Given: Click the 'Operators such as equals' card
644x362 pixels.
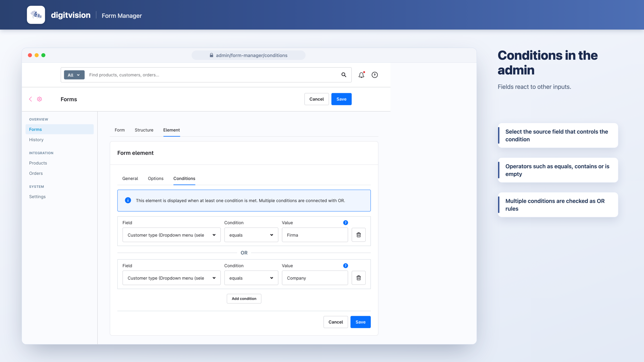Looking at the screenshot, I should (558, 170).
